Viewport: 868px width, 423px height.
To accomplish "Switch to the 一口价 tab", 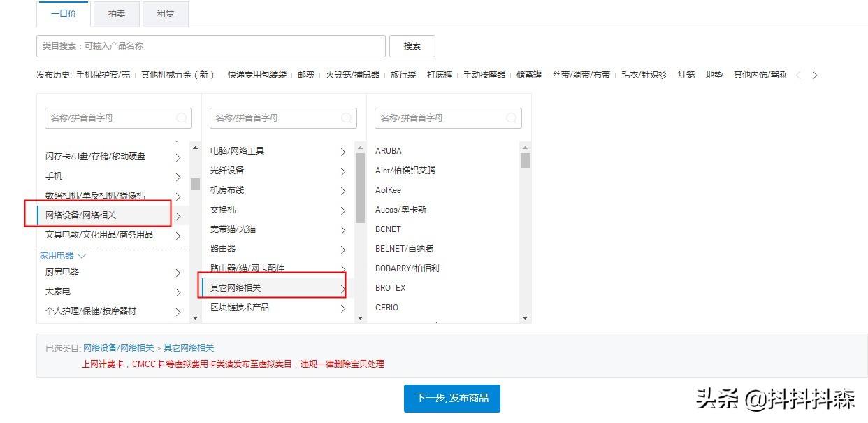I will coord(63,13).
